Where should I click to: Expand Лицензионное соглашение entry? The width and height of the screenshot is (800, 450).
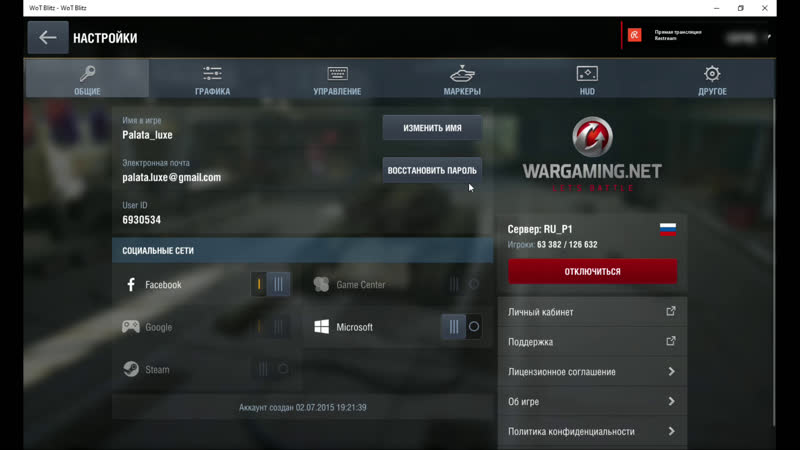[592, 371]
